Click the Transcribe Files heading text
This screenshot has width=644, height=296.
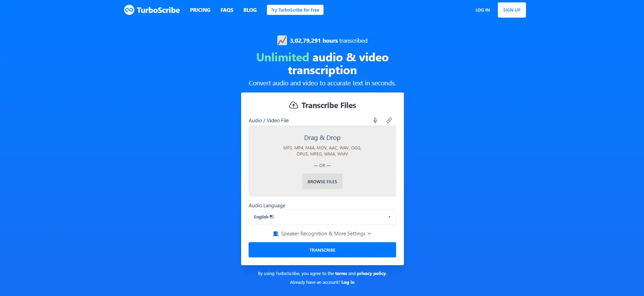click(329, 105)
